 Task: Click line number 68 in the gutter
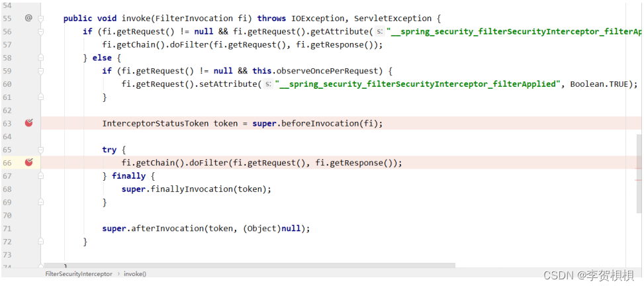click(7, 189)
